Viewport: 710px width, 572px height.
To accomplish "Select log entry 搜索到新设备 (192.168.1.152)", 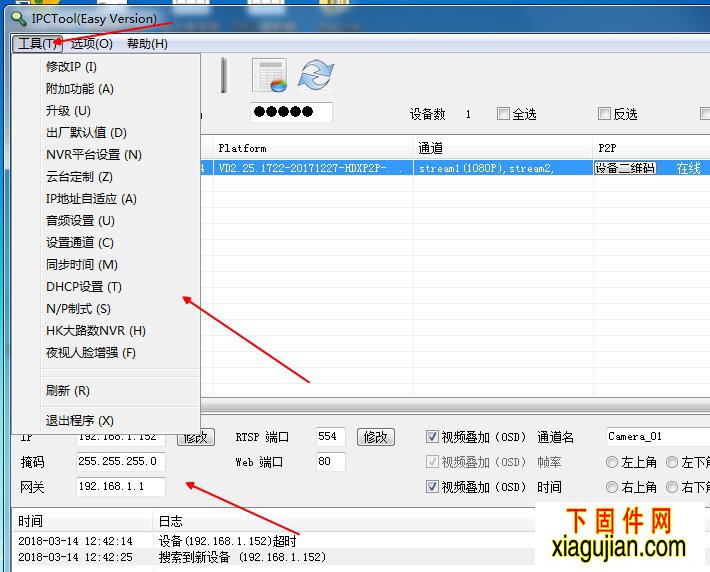I will pyautogui.click(x=242, y=557).
